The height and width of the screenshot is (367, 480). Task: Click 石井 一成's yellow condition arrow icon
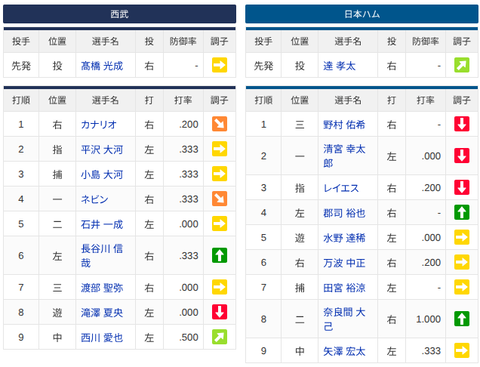(219, 224)
